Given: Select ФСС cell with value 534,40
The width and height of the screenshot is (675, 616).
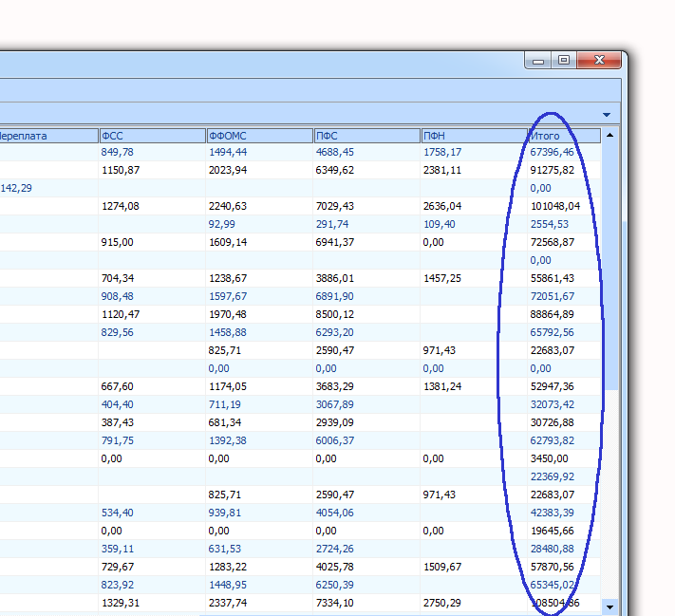Looking at the screenshot, I should pyautogui.click(x=152, y=513).
